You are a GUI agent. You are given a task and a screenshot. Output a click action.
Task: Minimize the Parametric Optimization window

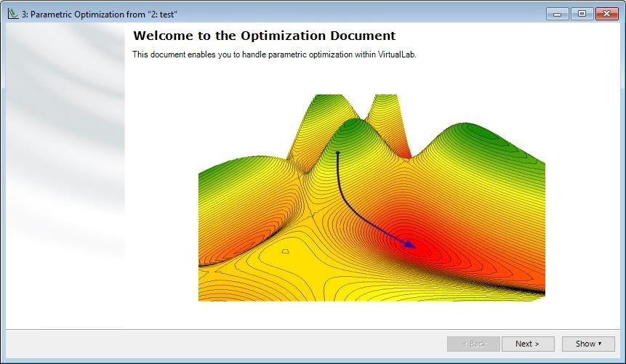(558, 14)
